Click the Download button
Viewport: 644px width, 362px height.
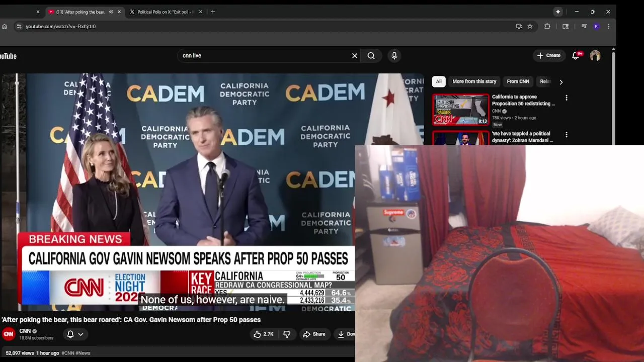click(x=345, y=334)
